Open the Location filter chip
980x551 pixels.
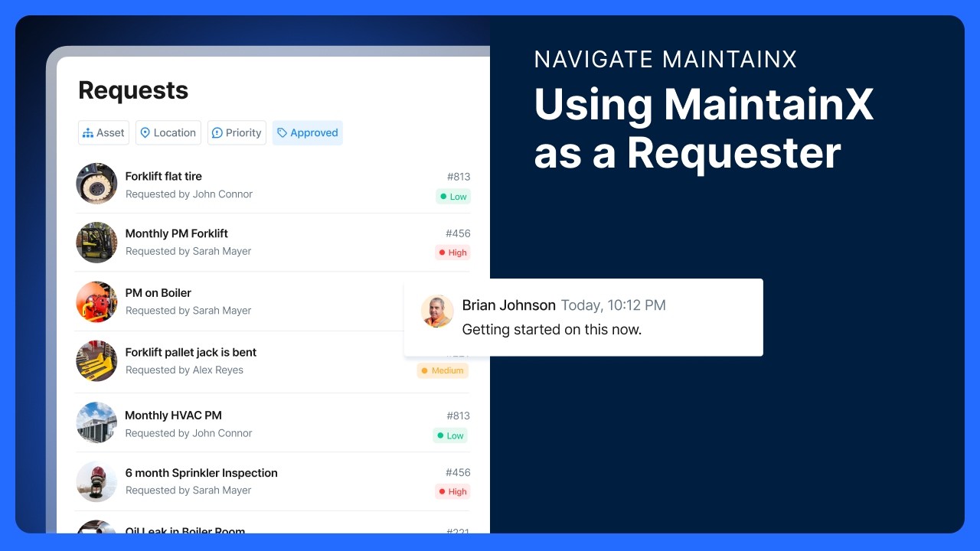pos(168,132)
